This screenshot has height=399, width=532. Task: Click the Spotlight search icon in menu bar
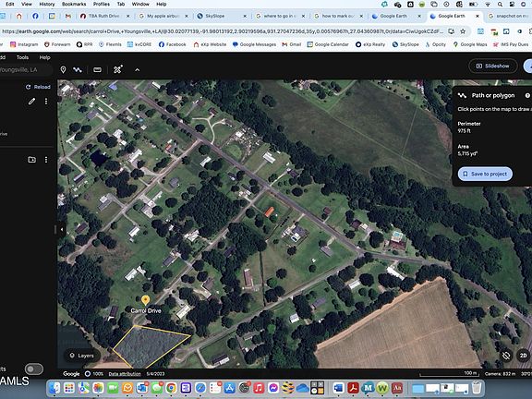pos(500,4)
